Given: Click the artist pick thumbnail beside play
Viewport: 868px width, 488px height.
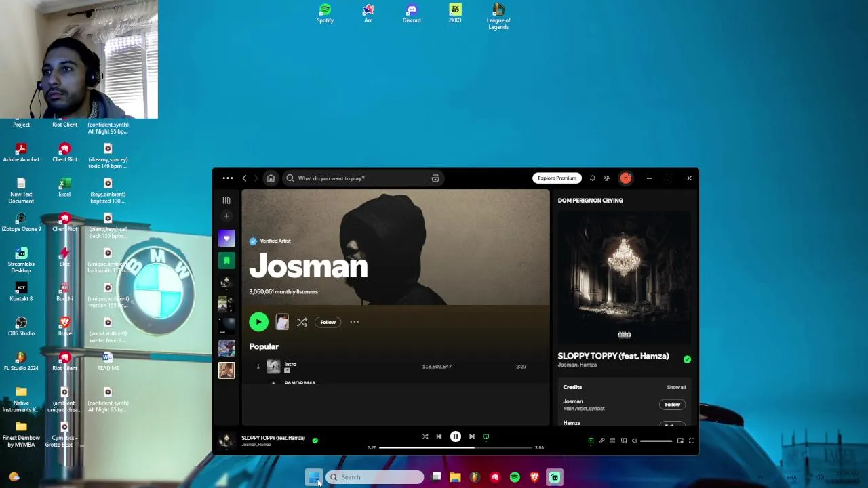Looking at the screenshot, I should pyautogui.click(x=282, y=322).
